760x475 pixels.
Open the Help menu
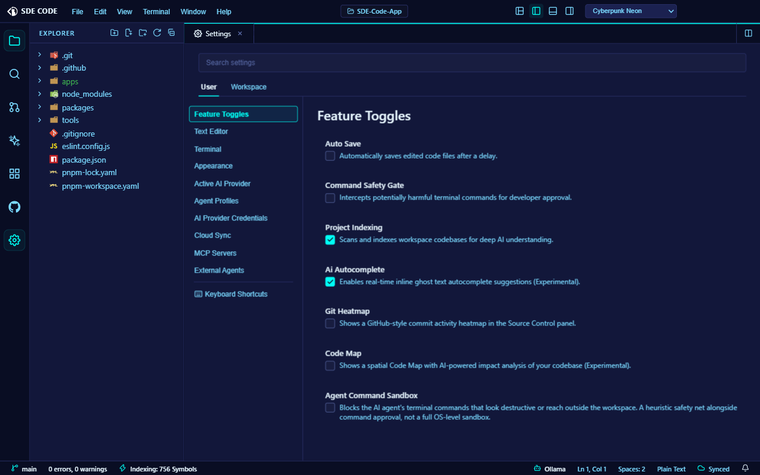coord(223,12)
